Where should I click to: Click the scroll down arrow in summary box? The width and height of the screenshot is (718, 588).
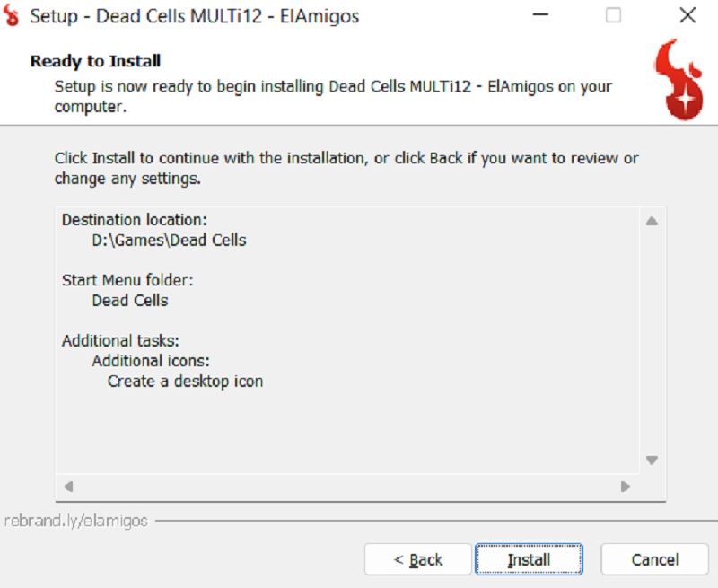coord(652,461)
